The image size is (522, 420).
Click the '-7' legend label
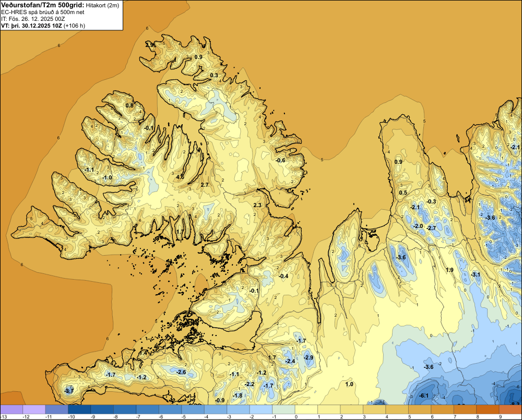(x=139, y=417)
